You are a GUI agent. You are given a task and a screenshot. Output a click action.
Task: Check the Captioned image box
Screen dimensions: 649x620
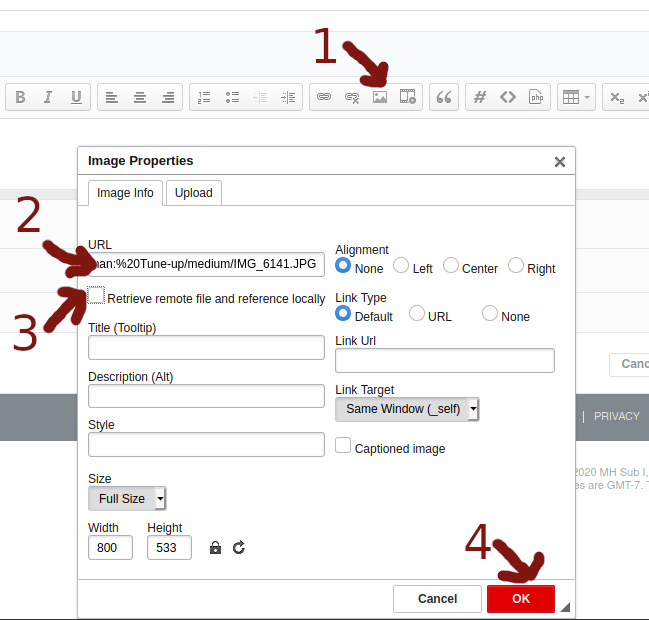(x=343, y=445)
